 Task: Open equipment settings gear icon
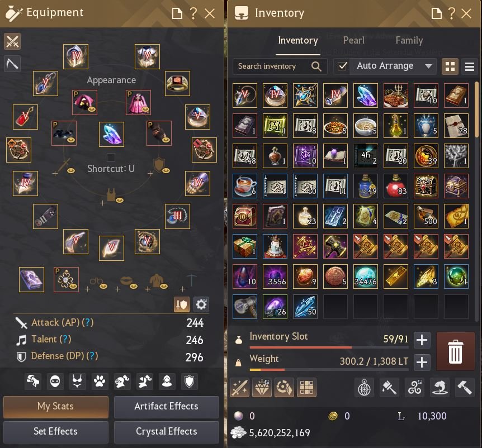click(201, 304)
